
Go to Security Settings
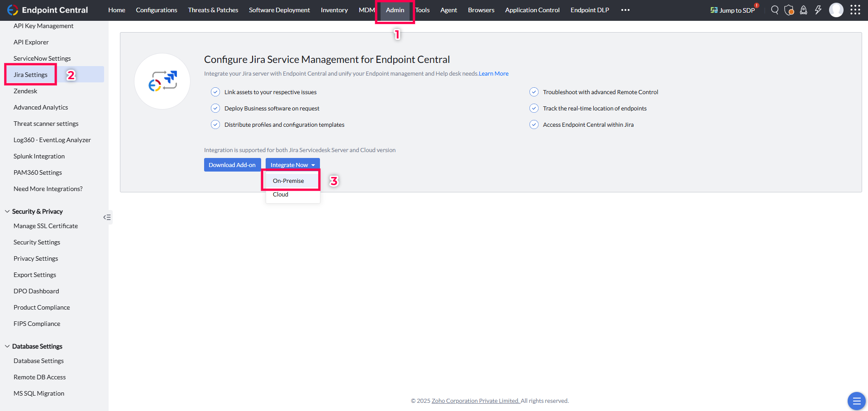37,242
